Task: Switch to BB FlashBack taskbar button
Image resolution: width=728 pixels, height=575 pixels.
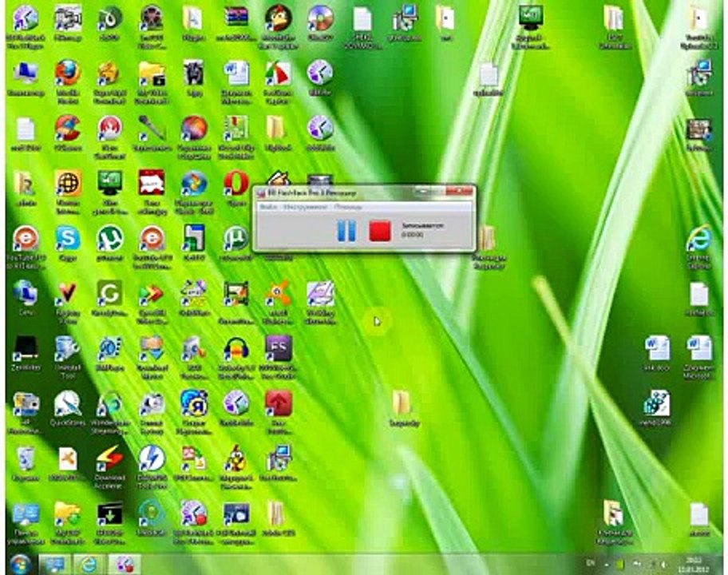Action: [125, 564]
